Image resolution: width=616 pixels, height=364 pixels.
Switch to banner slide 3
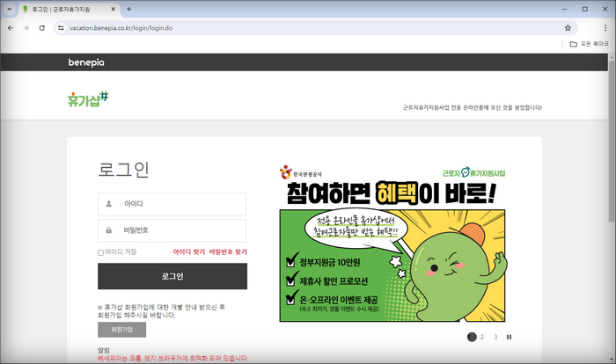coord(495,337)
